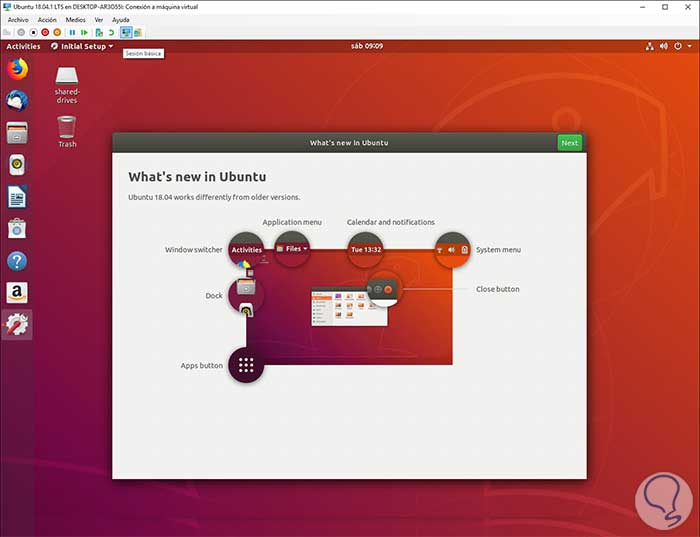Minimize the Hyper-V connection window
The width and height of the screenshot is (700, 537).
(643, 7)
